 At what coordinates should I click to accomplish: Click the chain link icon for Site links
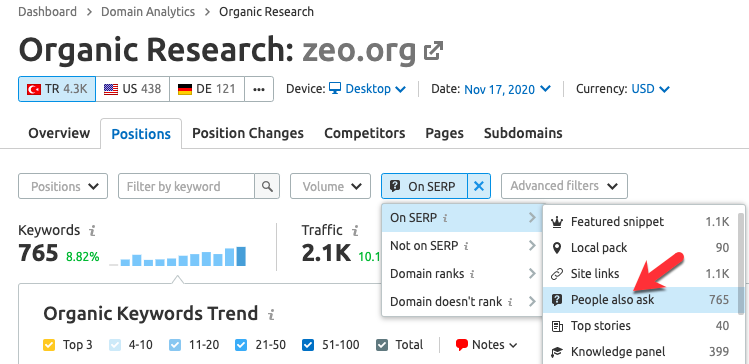pos(557,274)
